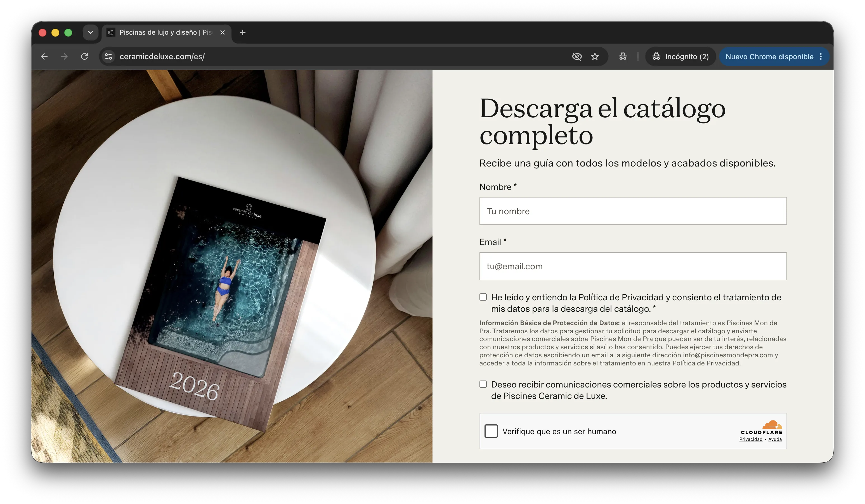
Task: Click the red close window button
Action: 42,33
